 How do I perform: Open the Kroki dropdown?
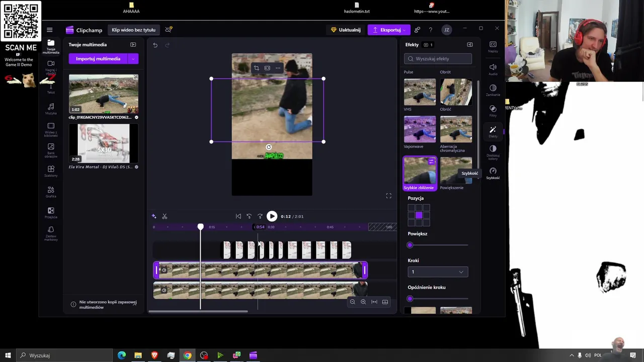438,272
